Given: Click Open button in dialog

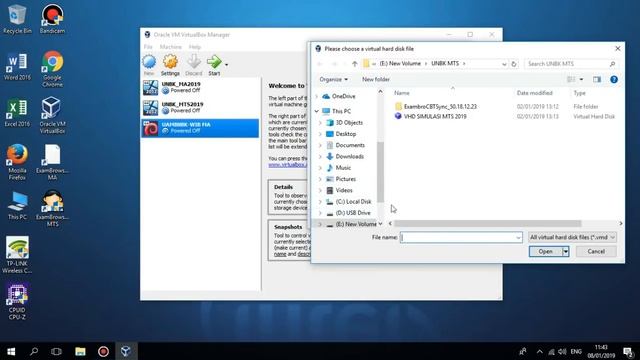Looking at the screenshot, I should (545, 251).
